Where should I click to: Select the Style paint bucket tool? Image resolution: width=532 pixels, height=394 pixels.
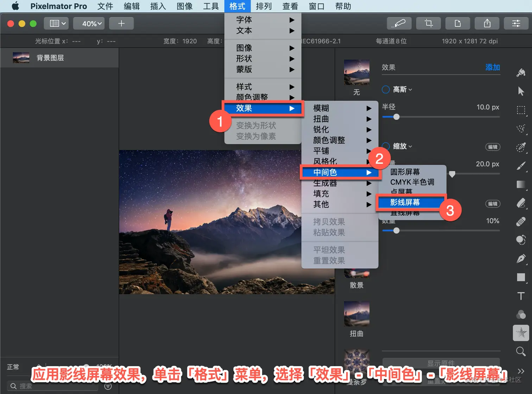click(521, 73)
